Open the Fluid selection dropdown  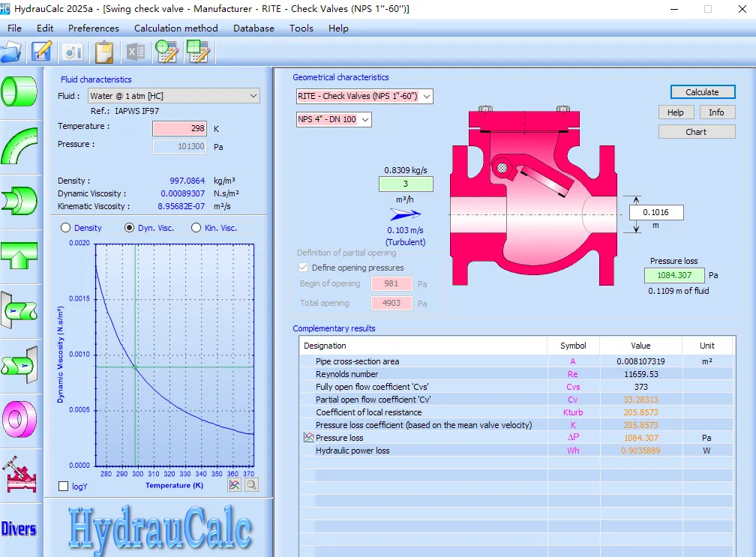pyautogui.click(x=173, y=96)
